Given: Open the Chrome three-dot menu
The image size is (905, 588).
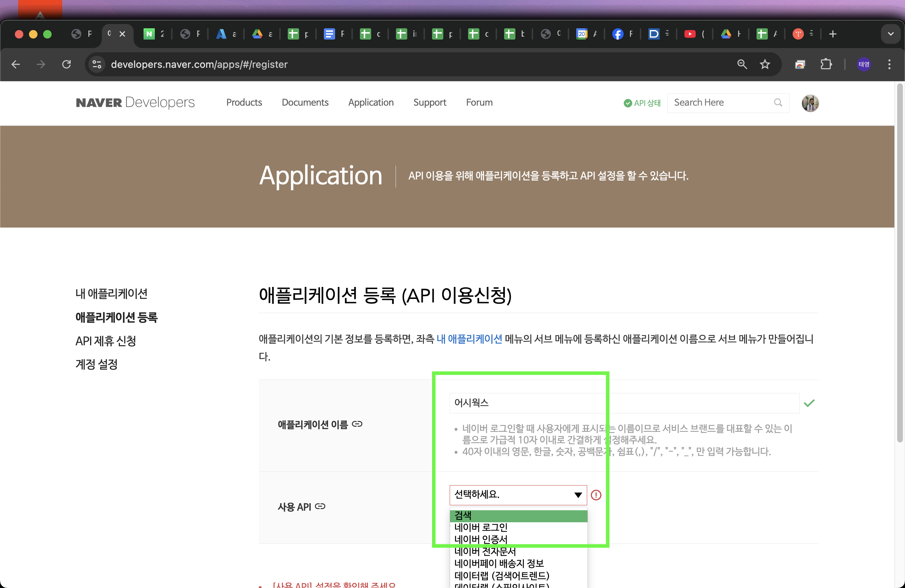Looking at the screenshot, I should [889, 64].
